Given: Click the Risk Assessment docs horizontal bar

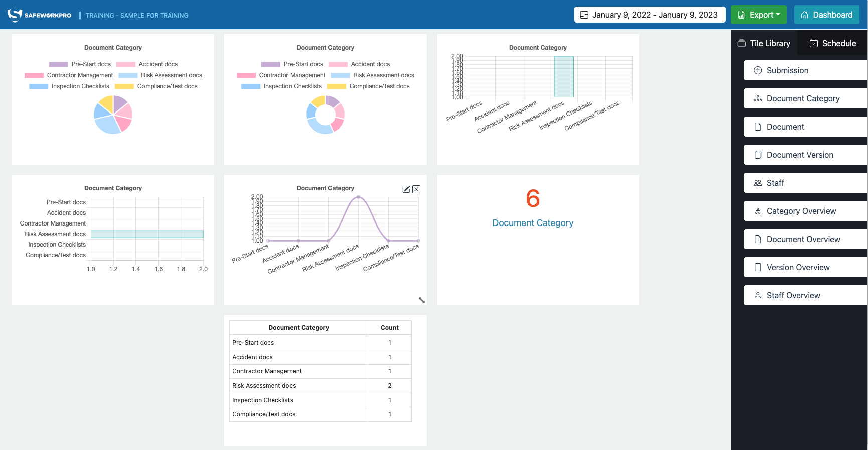Looking at the screenshot, I should click(x=147, y=234).
